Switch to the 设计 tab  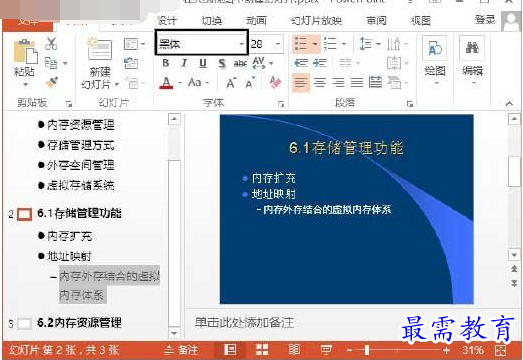point(167,21)
